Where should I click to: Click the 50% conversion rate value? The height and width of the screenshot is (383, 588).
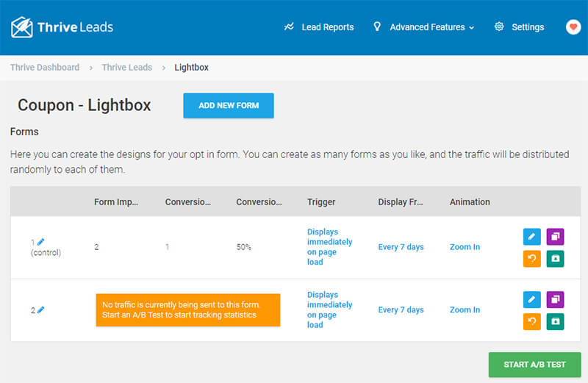click(x=243, y=247)
